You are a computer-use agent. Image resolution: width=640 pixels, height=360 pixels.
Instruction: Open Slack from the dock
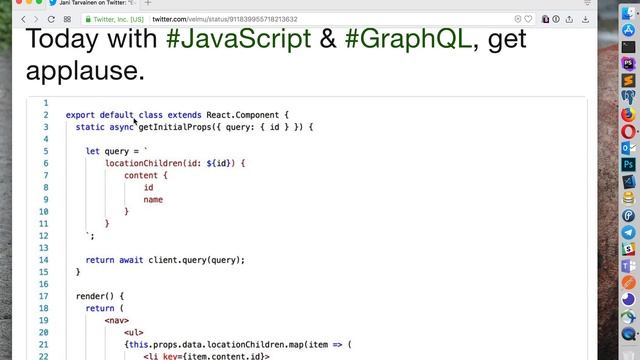(x=629, y=249)
